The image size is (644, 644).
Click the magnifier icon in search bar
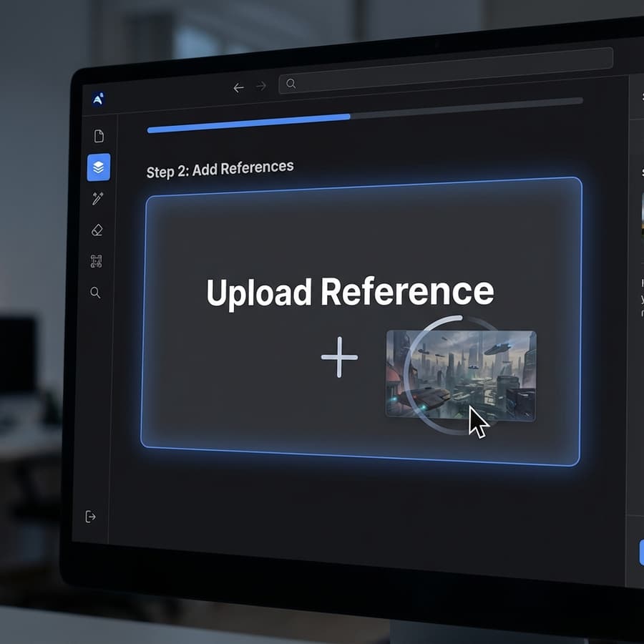(291, 84)
